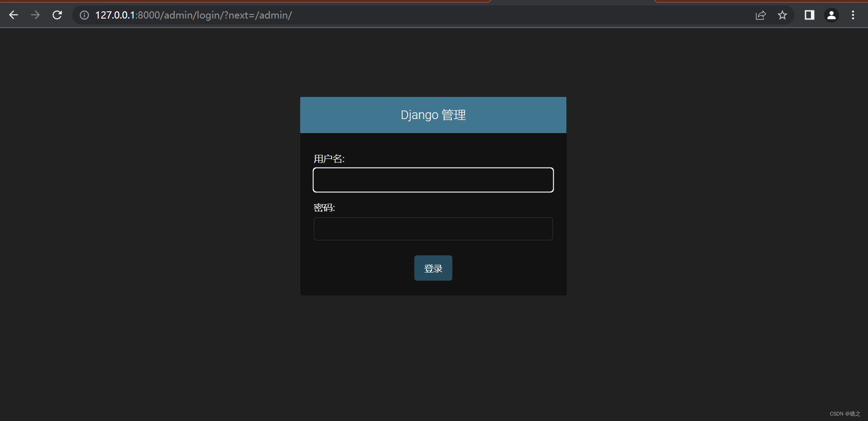The height and width of the screenshot is (421, 868).
Task: Click the browser back navigation arrow
Action: 14,15
